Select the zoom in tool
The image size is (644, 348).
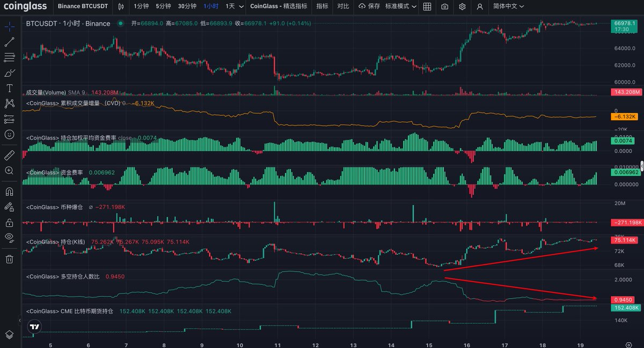[x=9, y=171]
